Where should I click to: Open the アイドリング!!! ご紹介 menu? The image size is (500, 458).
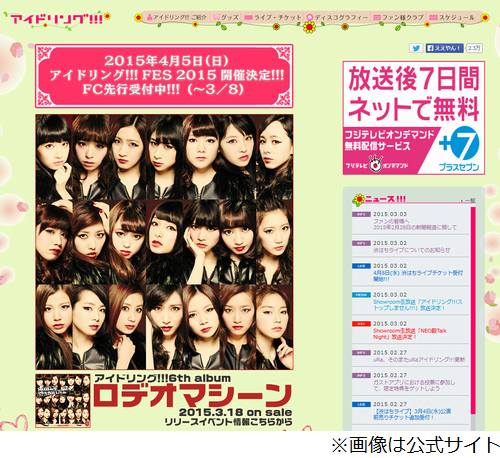pos(177,17)
